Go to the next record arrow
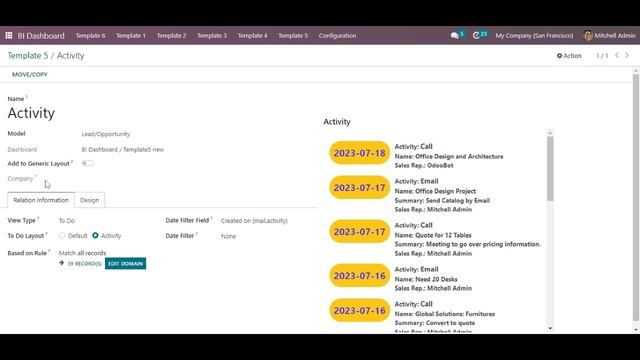The image size is (640, 360). (x=627, y=55)
